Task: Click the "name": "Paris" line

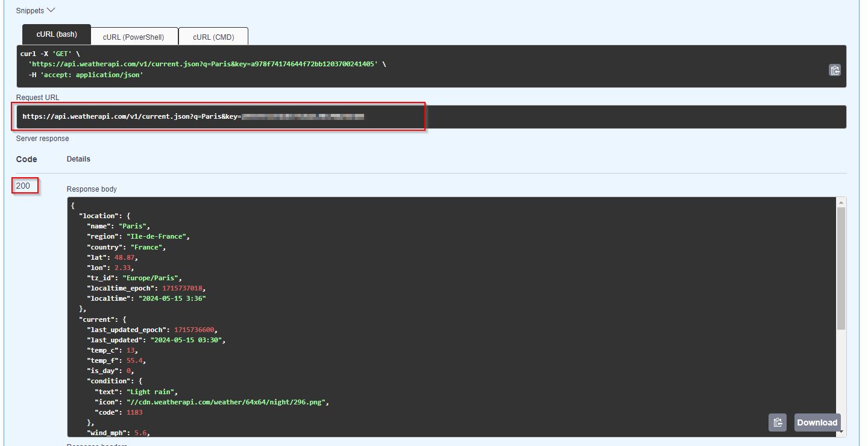Action: click(118, 226)
